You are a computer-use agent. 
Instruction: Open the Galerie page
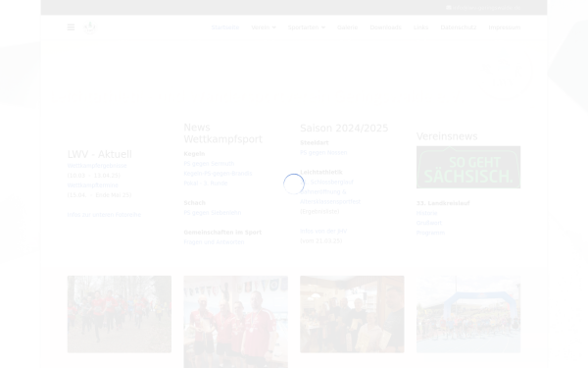tap(347, 27)
